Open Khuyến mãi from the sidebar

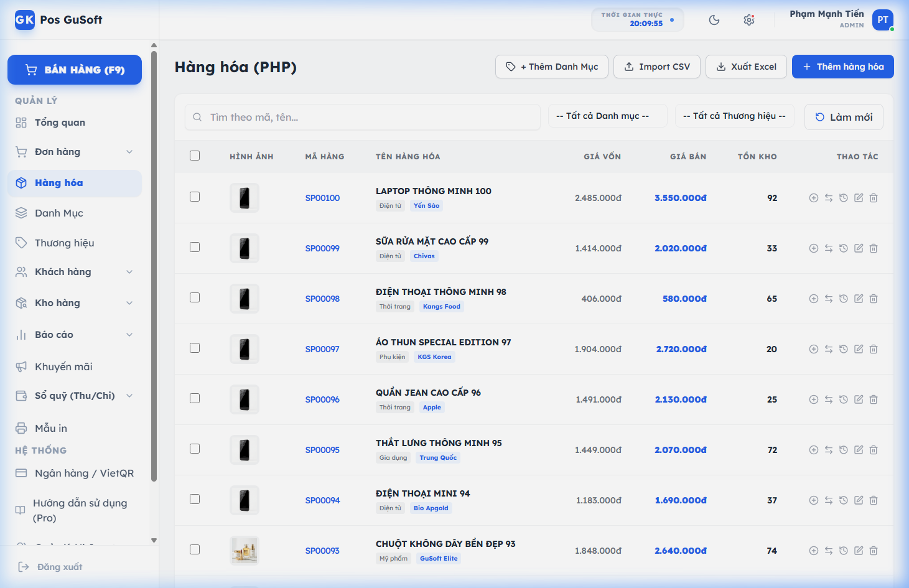pyautogui.click(x=63, y=366)
